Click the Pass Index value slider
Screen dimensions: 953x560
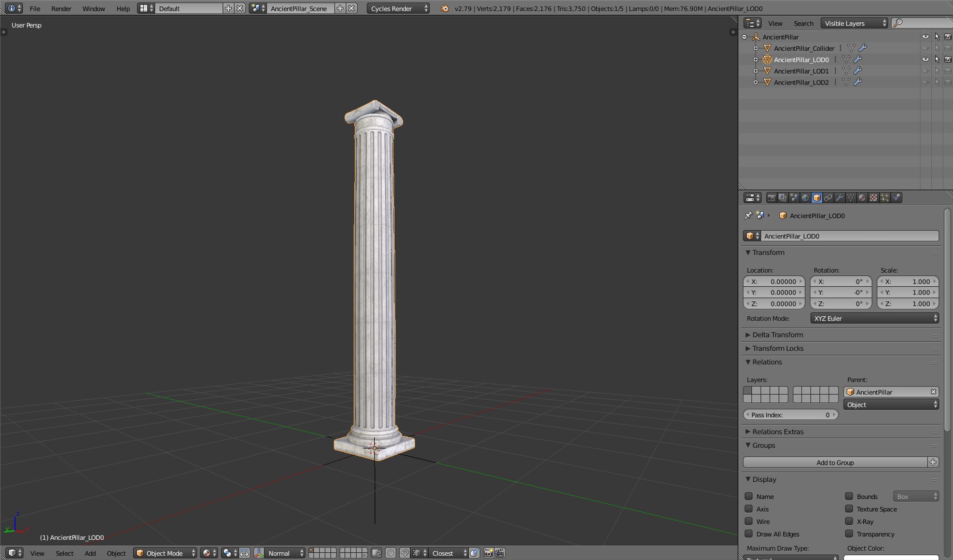[x=791, y=415]
